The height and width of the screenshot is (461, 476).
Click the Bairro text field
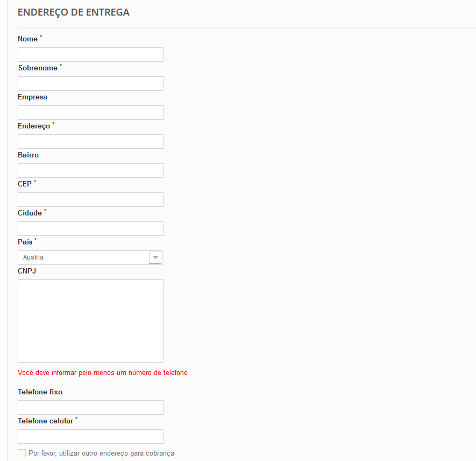(90, 170)
